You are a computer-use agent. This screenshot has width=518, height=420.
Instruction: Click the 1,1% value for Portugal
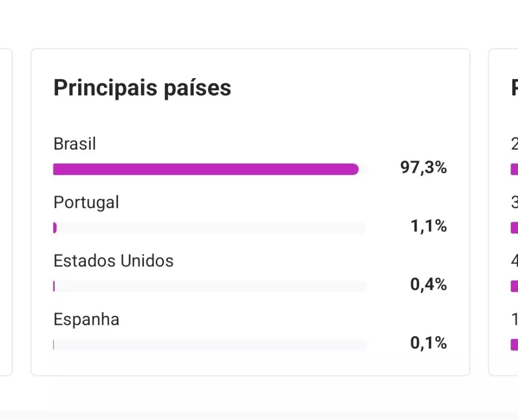coord(428,226)
